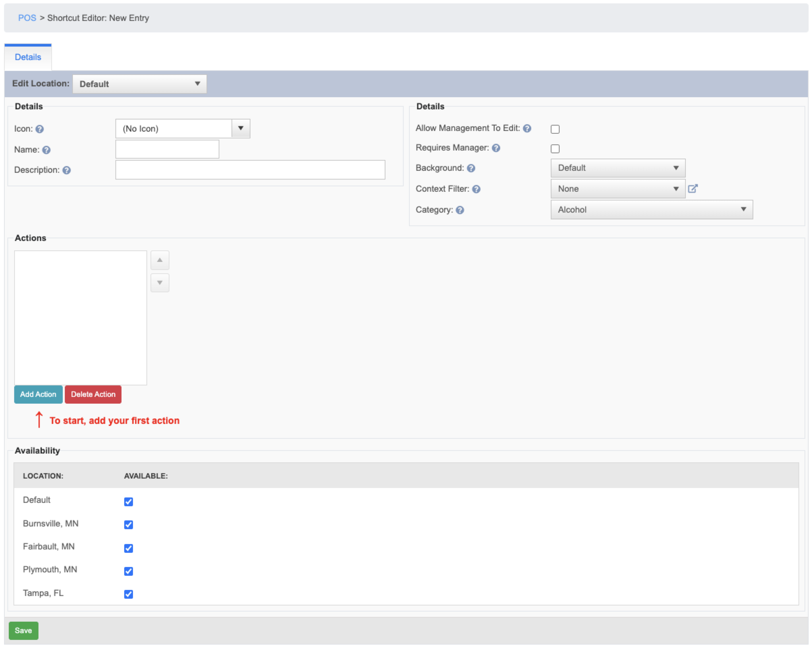The width and height of the screenshot is (812, 650).
Task: Click Category help question icon
Action: tap(459, 210)
